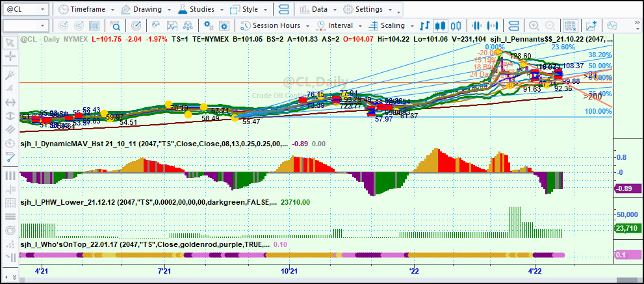
Task: Click the Scaling button
Action: [x=387, y=25]
